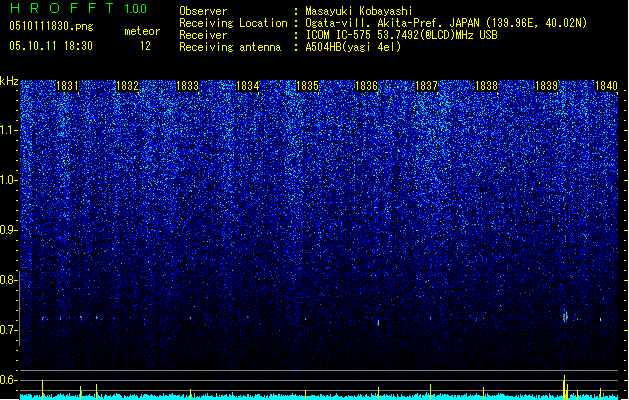Select the file name 0510111830.png
The width and height of the screenshot is (629, 400).
coord(51,26)
